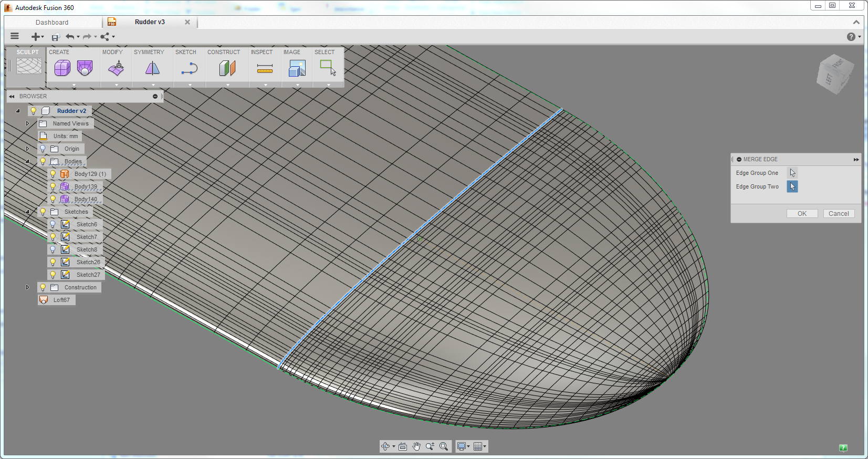This screenshot has height=459, width=868.
Task: Click the Sculpt workspace icon
Action: pyautogui.click(x=29, y=66)
